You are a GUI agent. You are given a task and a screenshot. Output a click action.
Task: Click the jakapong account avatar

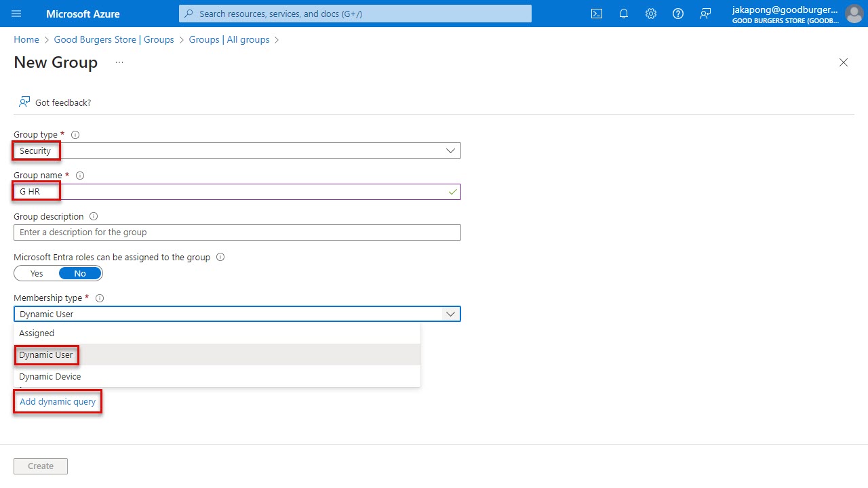pyautogui.click(x=854, y=14)
